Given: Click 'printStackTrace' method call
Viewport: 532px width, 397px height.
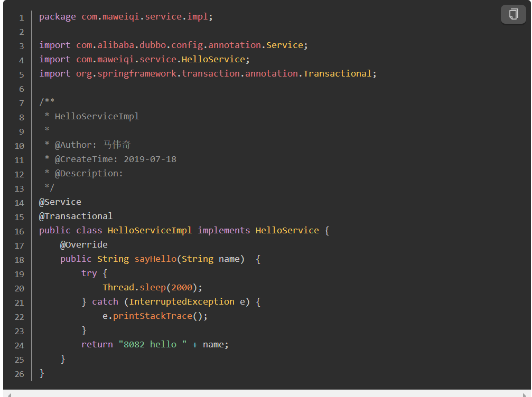Looking at the screenshot, I should tap(153, 316).
